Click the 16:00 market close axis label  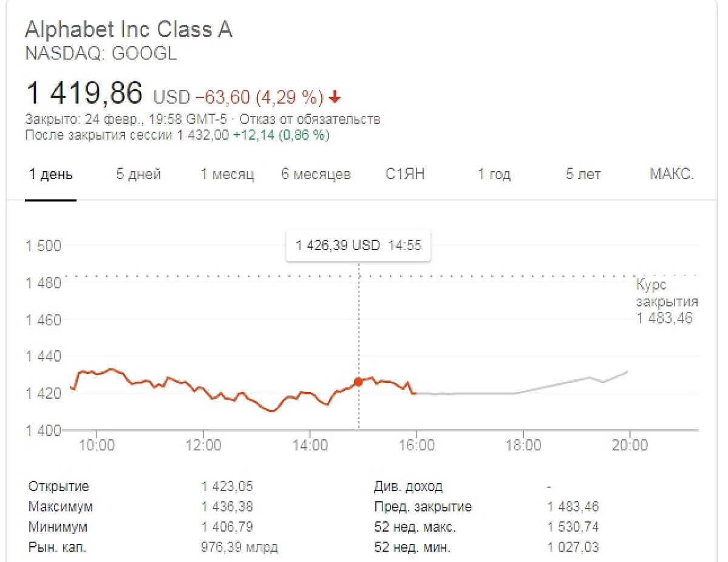tap(417, 445)
